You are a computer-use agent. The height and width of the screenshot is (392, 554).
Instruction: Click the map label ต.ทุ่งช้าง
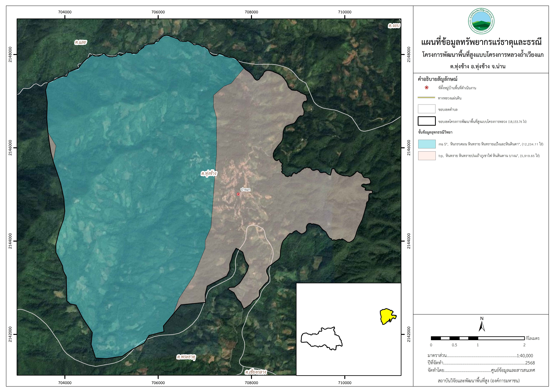tap(209, 174)
